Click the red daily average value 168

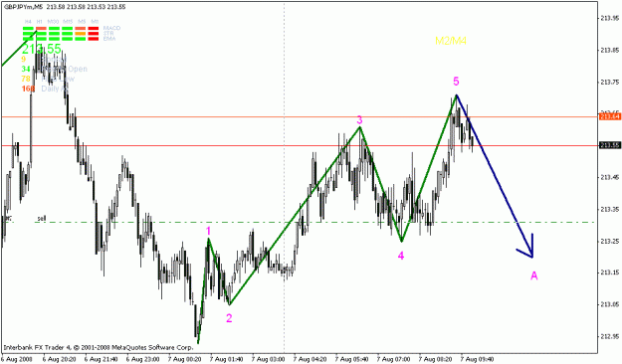coord(28,89)
